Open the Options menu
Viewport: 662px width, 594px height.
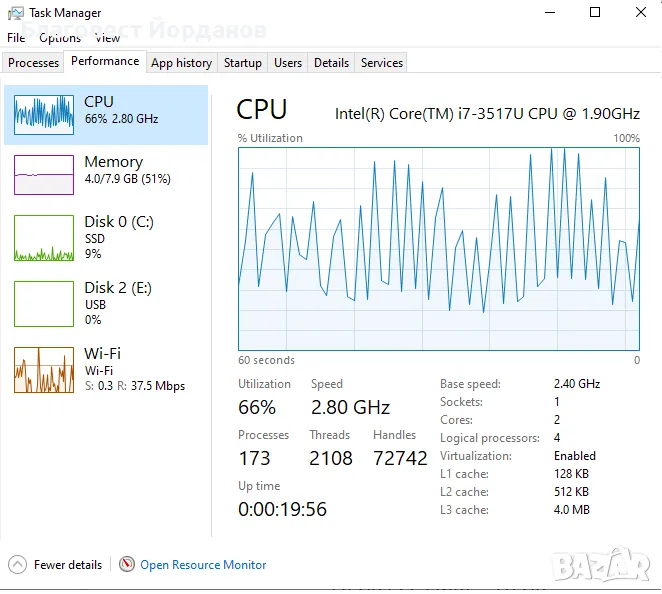click(x=60, y=38)
